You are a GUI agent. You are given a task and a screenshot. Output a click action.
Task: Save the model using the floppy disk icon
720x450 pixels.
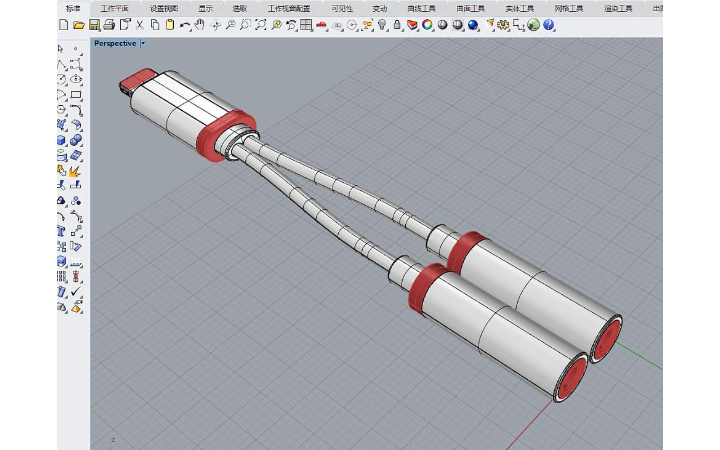coord(94,24)
